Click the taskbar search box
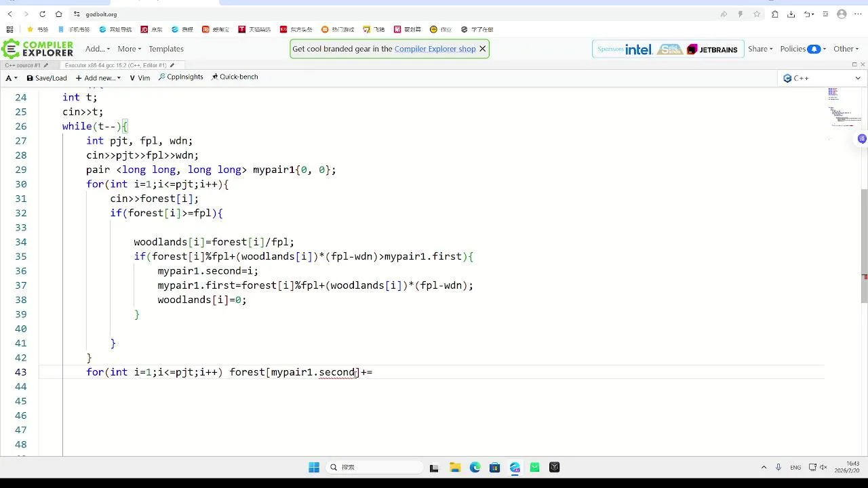The image size is (868, 488). [x=373, y=467]
